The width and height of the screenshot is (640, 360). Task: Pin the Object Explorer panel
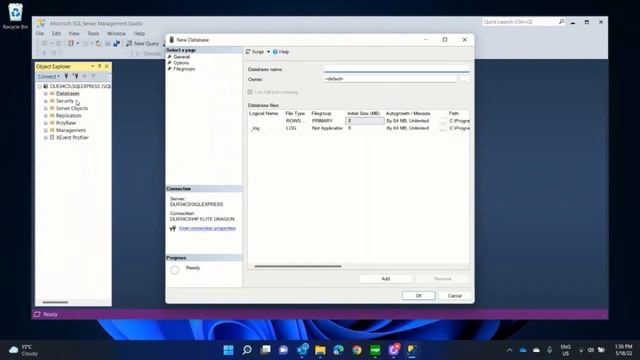[x=100, y=66]
